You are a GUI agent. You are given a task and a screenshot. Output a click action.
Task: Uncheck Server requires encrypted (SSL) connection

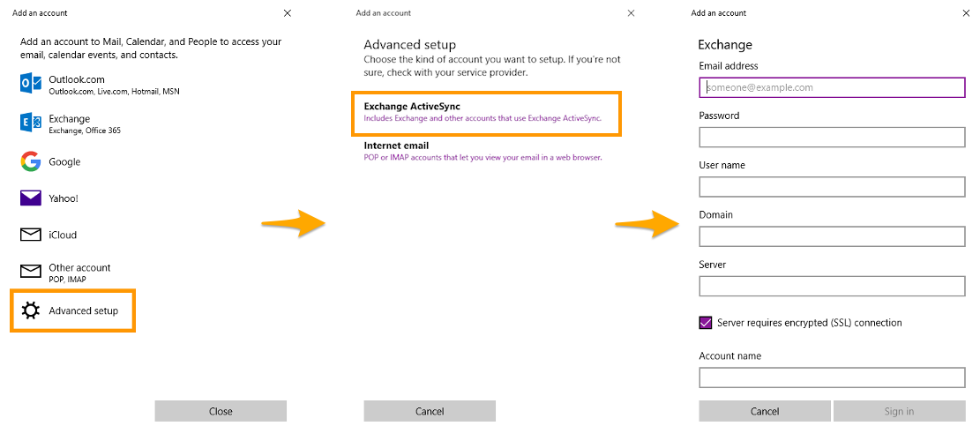click(x=706, y=323)
